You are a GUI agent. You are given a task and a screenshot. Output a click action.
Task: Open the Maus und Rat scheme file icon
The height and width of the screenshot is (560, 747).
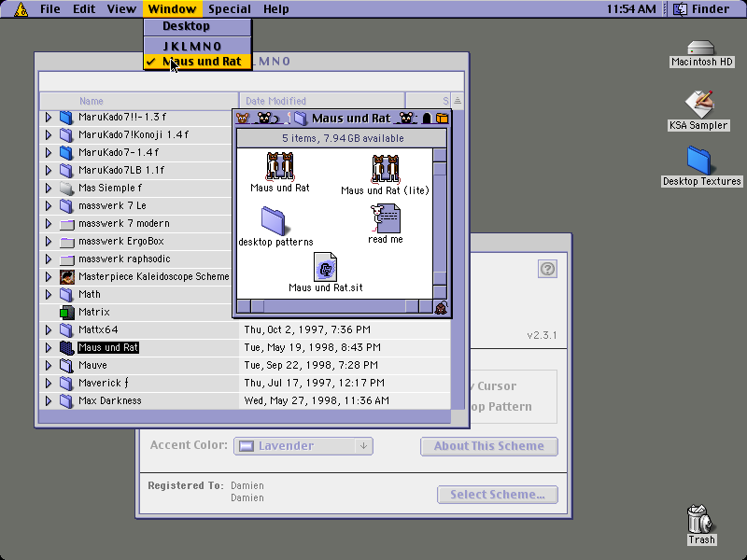tap(280, 166)
